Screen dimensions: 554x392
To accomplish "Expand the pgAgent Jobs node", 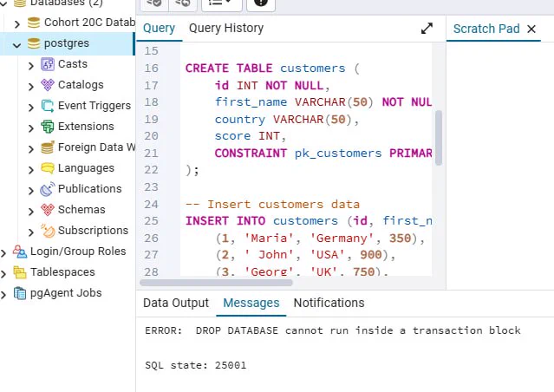I will click(x=3, y=295).
